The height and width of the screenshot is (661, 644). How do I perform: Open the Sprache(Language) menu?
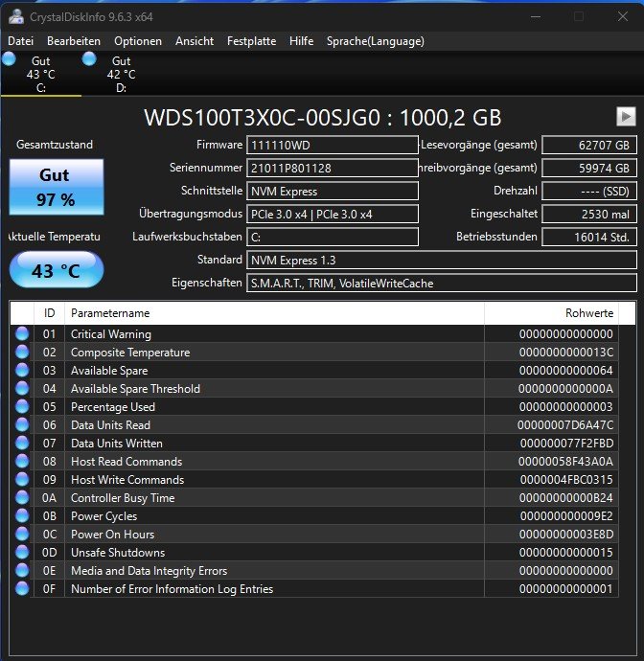click(x=376, y=41)
